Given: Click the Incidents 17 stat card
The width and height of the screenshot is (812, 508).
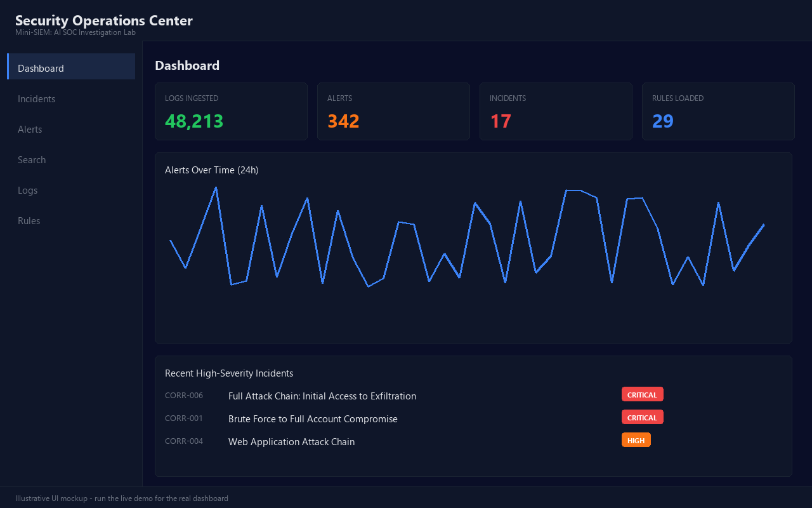Looking at the screenshot, I should (556, 111).
